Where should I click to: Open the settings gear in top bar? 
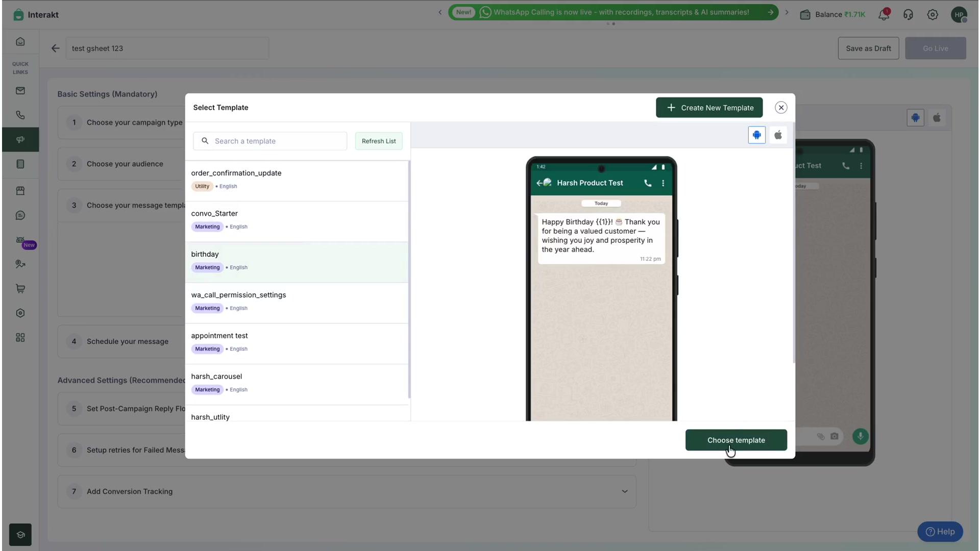(x=933, y=14)
